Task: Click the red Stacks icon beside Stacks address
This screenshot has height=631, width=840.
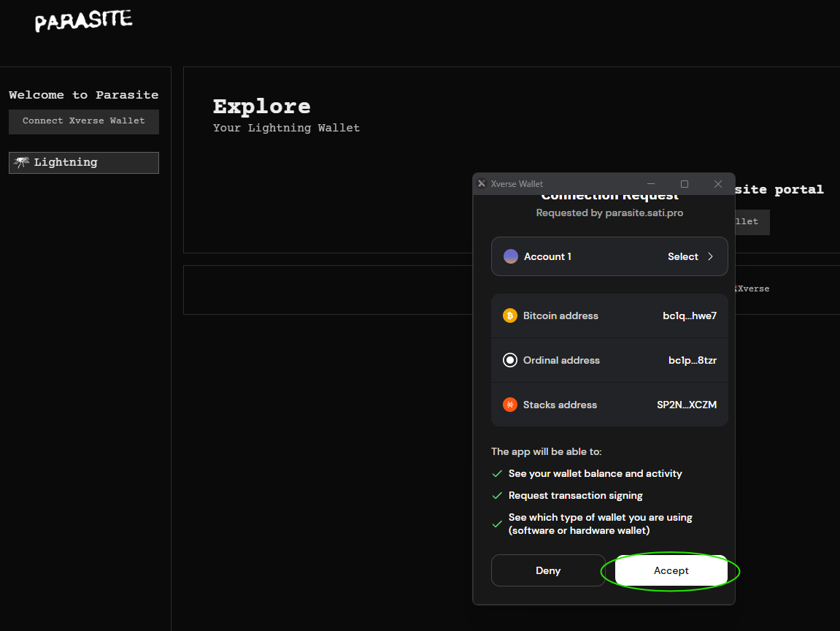Action: coord(510,404)
